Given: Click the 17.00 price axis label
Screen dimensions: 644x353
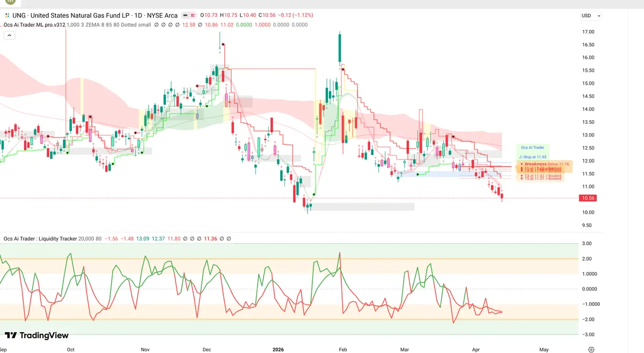Looking at the screenshot, I should pos(588,32).
